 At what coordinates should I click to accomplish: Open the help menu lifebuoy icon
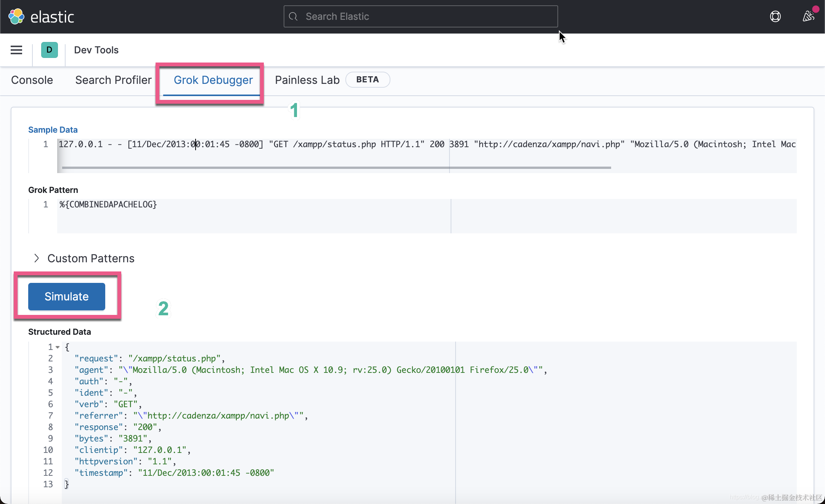pos(775,16)
